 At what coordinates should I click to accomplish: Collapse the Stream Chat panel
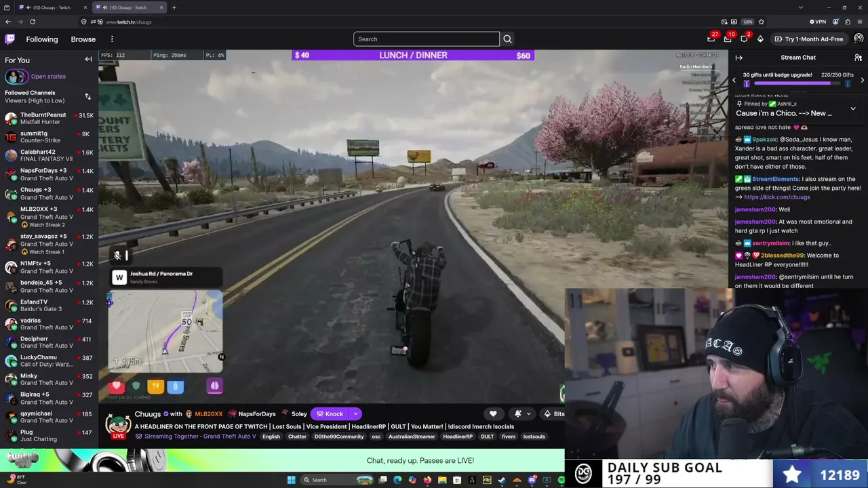coord(738,58)
